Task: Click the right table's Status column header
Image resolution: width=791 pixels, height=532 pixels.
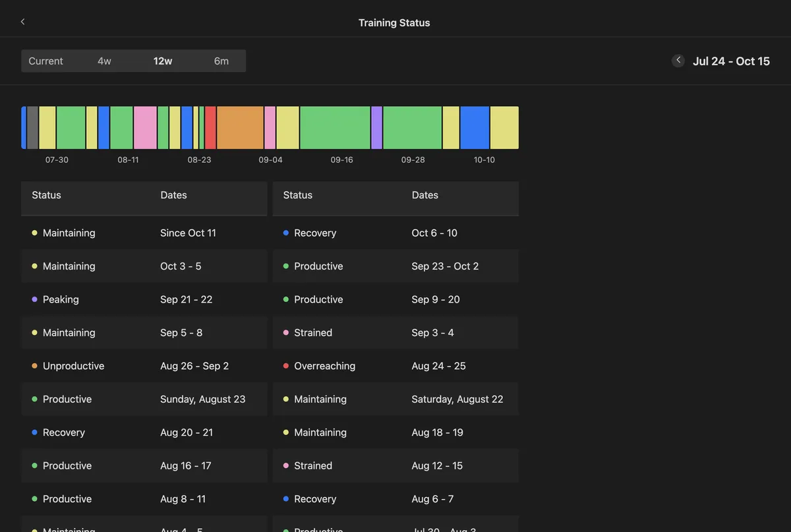Action: 297,195
